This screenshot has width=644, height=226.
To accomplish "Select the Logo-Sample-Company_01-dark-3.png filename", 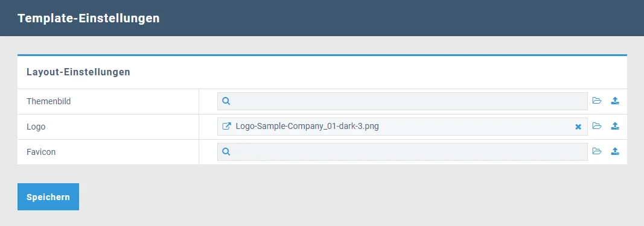I will (x=307, y=127).
